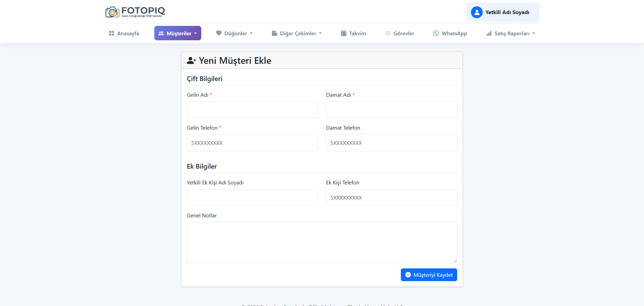Click the Görevler list icon
This screenshot has width=644, height=306.
click(x=388, y=33)
